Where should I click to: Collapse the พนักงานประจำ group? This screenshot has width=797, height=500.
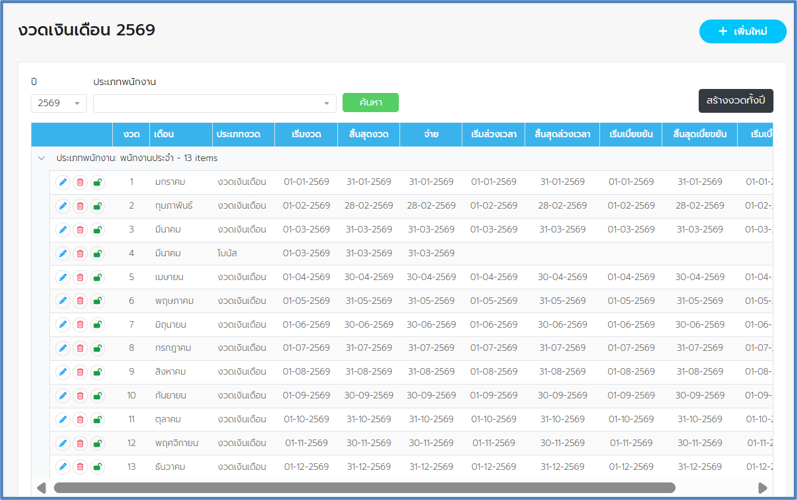pyautogui.click(x=42, y=158)
